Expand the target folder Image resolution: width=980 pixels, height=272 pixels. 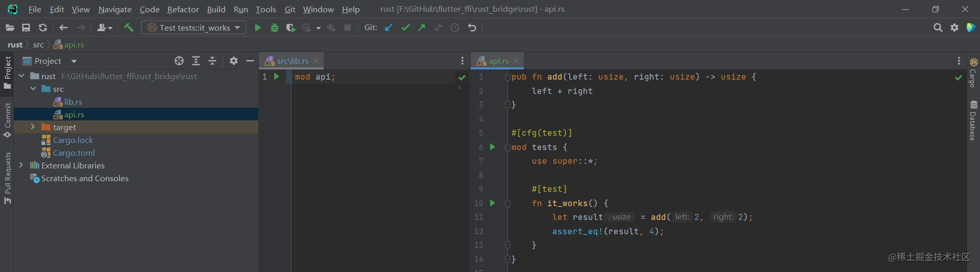[x=33, y=127]
